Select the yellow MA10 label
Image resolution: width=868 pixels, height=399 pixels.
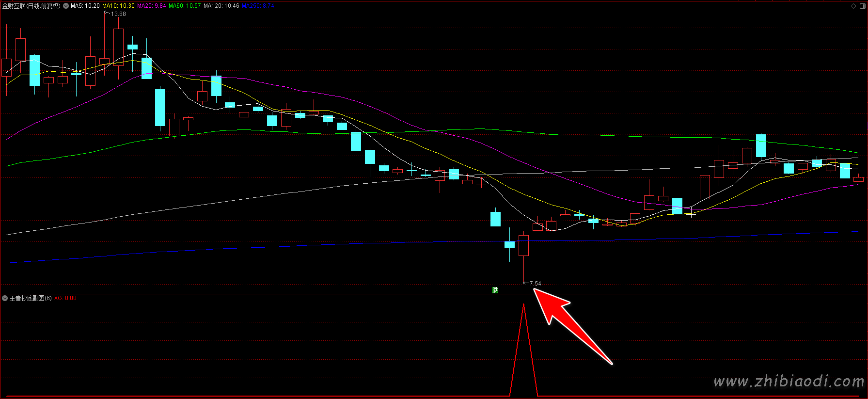click(x=119, y=6)
